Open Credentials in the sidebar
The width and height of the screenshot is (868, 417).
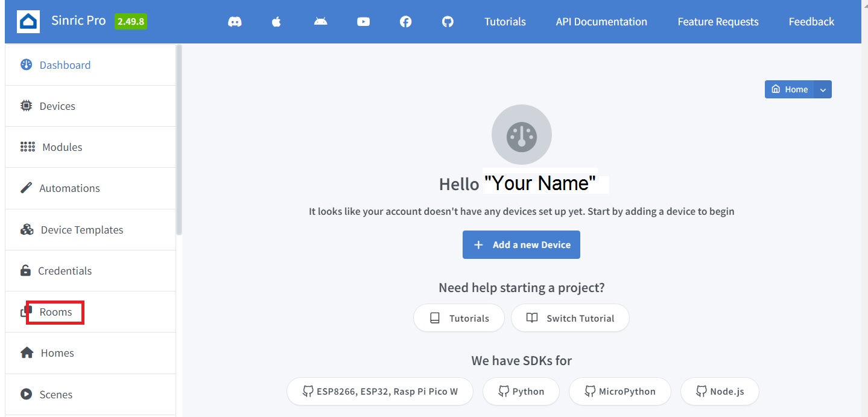pos(65,271)
